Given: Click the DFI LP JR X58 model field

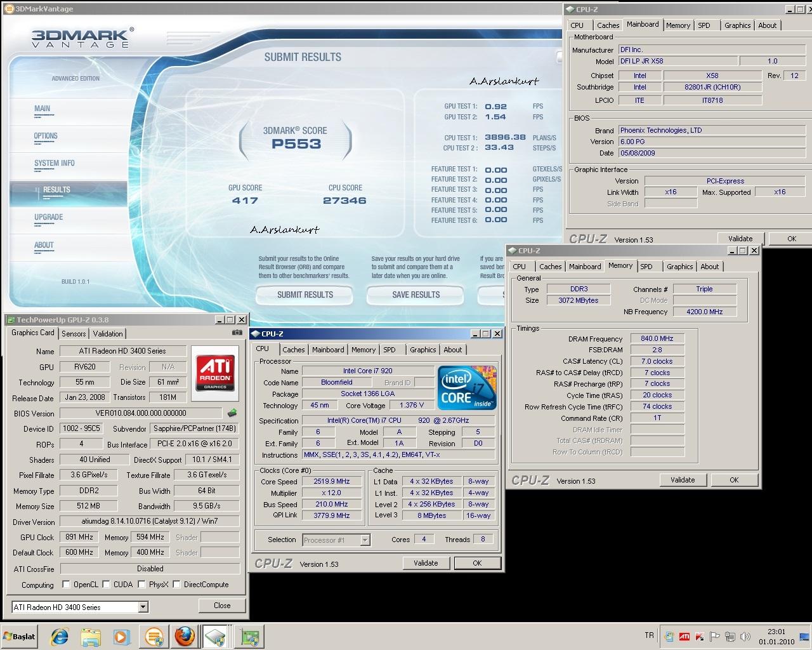Looking at the screenshot, I should pyautogui.click(x=678, y=62).
